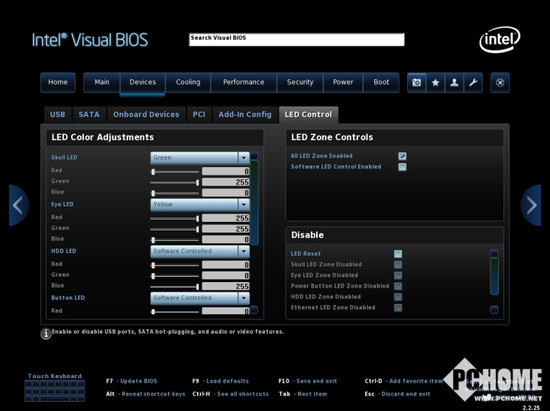The width and height of the screenshot is (550, 411).
Task: Click the camera screenshot icon
Action: pyautogui.click(x=416, y=82)
